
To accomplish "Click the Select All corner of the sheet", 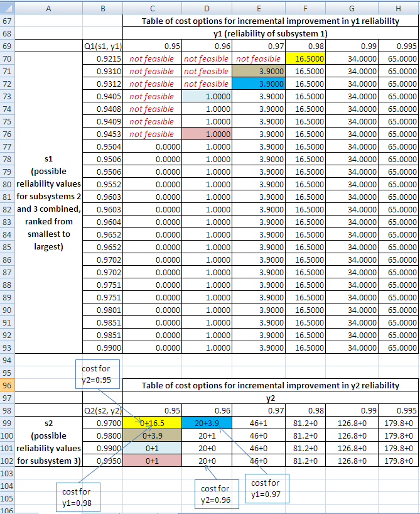I will tap(7, 8).
